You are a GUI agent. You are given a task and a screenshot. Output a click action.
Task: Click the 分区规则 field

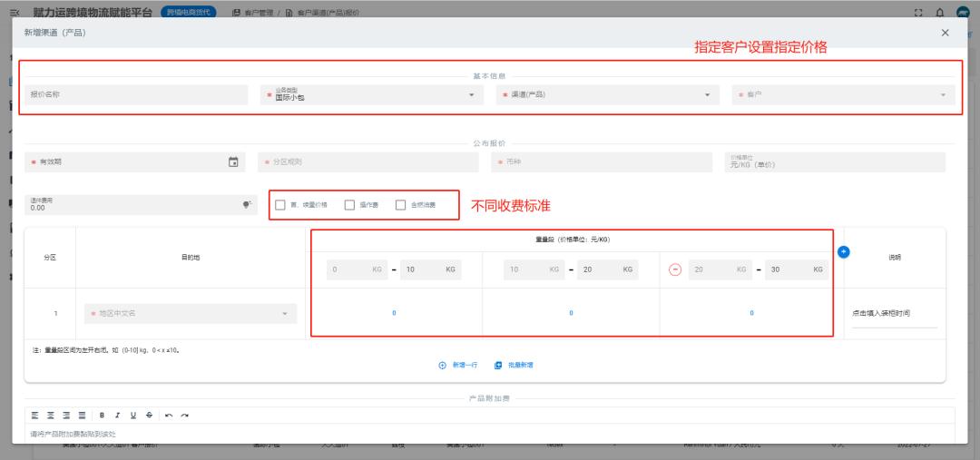[368, 161]
